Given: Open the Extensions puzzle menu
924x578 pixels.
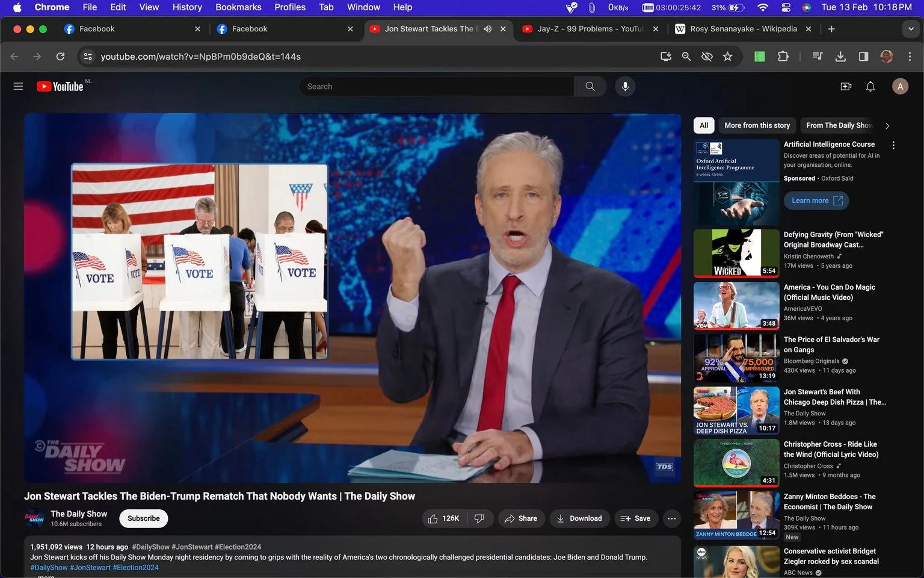Looking at the screenshot, I should pyautogui.click(x=783, y=56).
